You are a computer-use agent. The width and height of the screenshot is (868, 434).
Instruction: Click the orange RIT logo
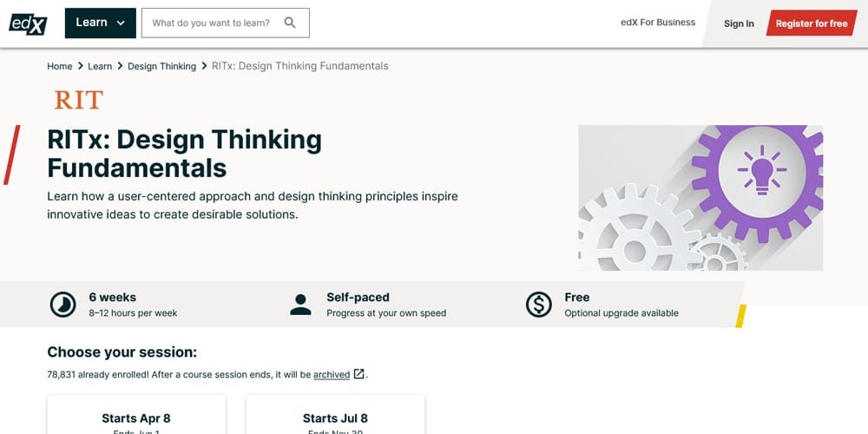79,100
